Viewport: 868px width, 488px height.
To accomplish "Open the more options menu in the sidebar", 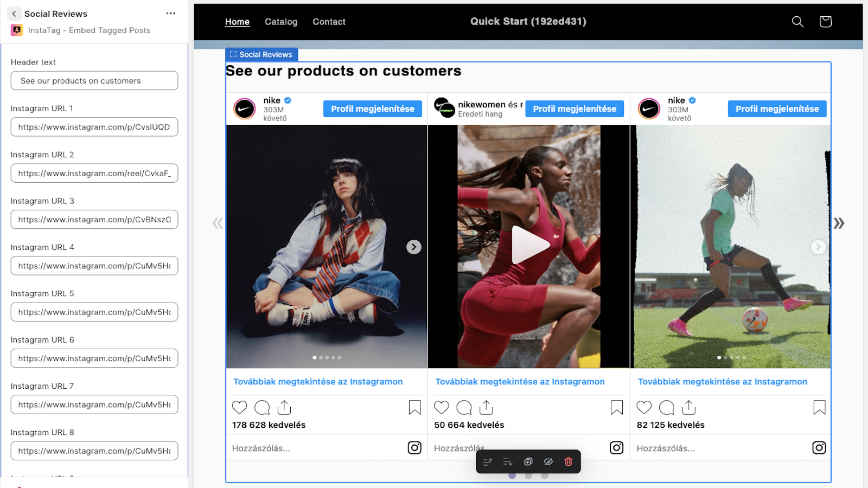I will [x=170, y=13].
